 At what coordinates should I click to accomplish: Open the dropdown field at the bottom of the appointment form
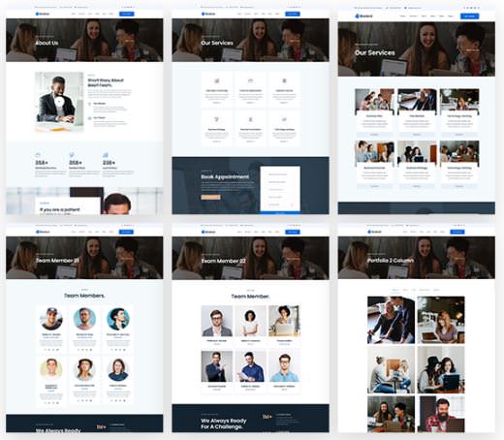click(x=280, y=204)
